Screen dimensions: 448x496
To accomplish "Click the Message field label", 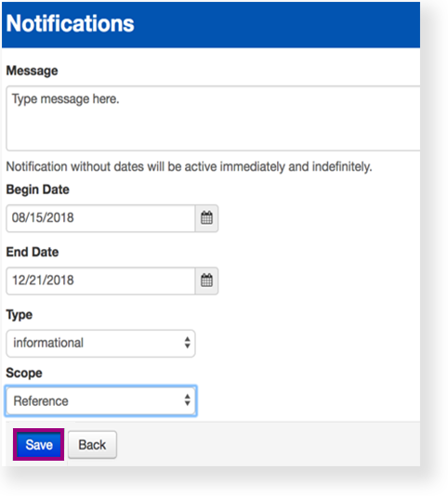I will tap(32, 71).
